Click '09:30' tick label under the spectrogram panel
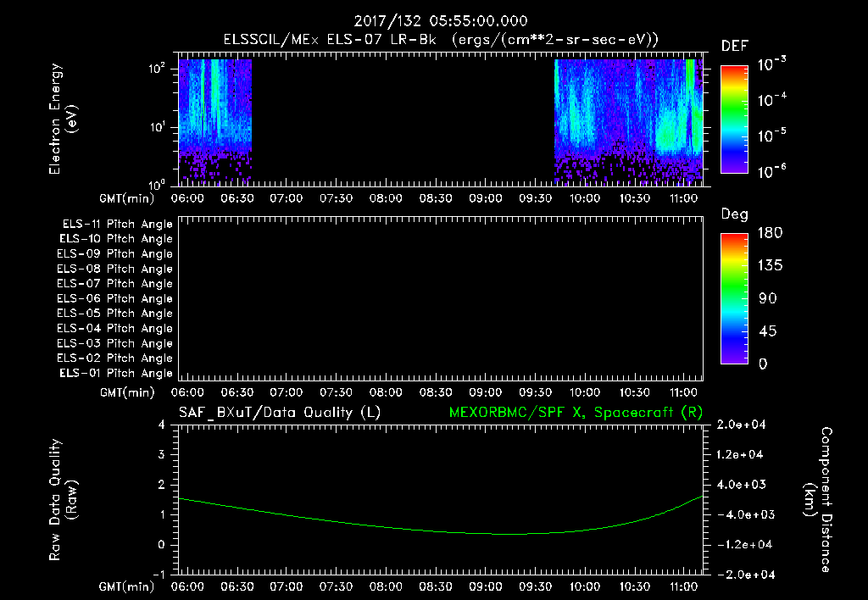 (x=536, y=198)
